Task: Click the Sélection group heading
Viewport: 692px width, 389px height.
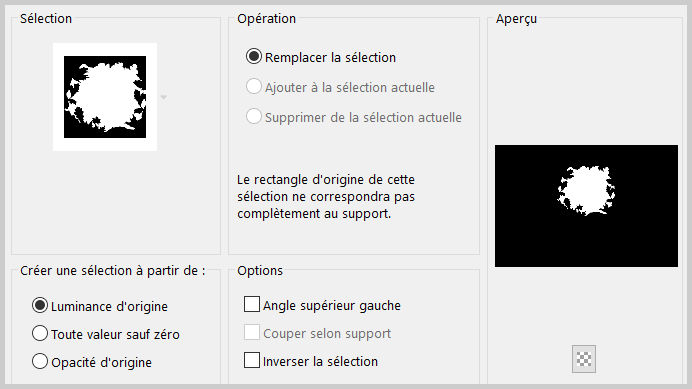Action: click(x=46, y=19)
